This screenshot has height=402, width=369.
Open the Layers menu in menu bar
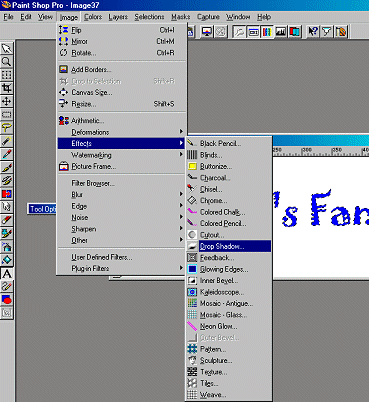coord(118,17)
